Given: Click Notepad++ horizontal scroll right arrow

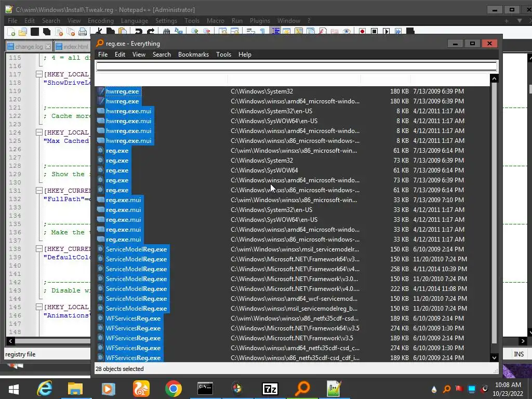Looking at the screenshot, I should [523, 341].
